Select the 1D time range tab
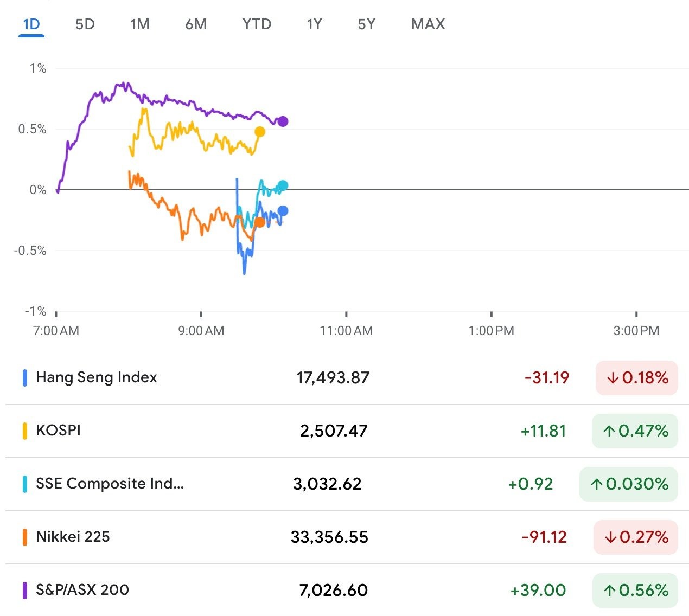Image resolution: width=689 pixels, height=616 pixels. [x=31, y=24]
